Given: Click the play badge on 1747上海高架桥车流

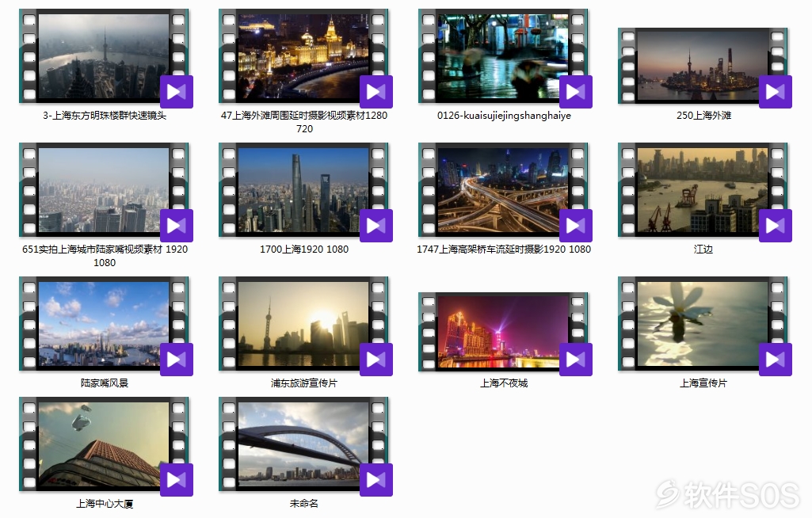Looking at the screenshot, I should 576,225.
